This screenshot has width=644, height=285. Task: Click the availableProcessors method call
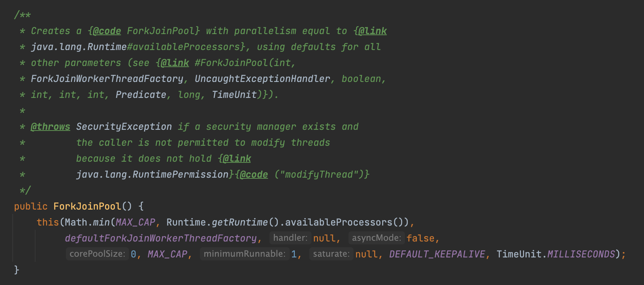coord(339,222)
